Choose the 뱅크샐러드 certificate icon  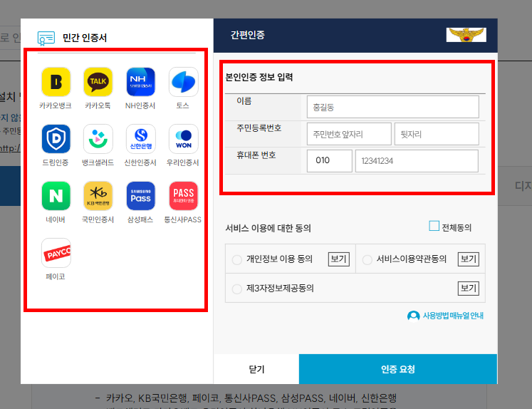98,139
